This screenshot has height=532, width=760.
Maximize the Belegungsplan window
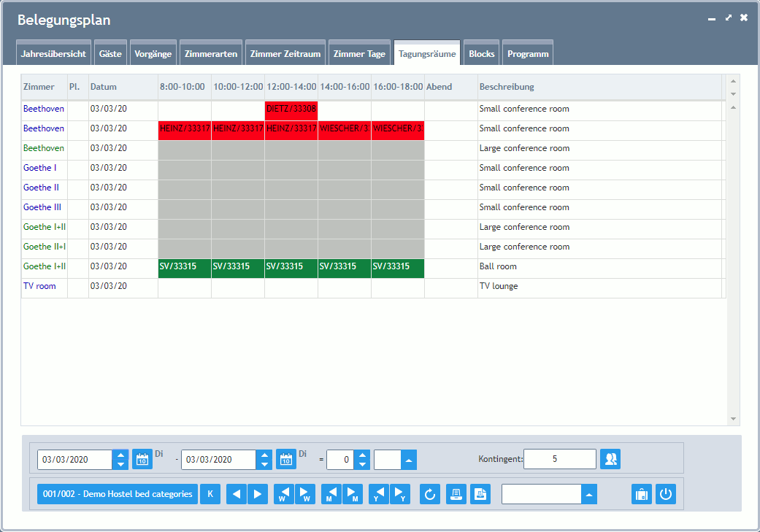(729, 18)
